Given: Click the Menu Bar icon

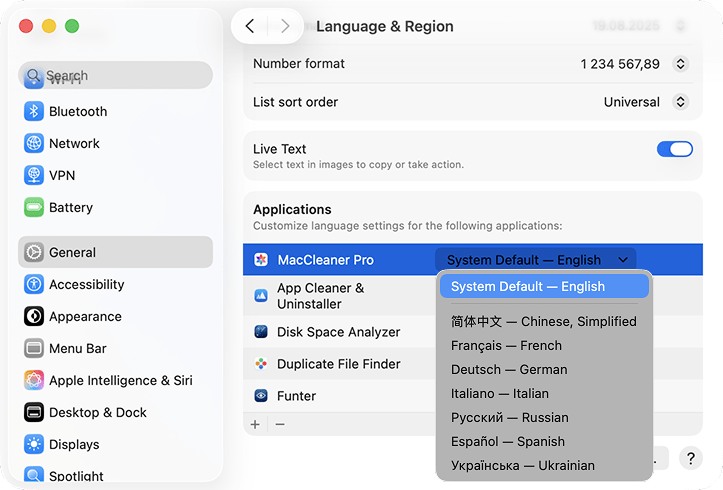Looking at the screenshot, I should (x=34, y=348).
